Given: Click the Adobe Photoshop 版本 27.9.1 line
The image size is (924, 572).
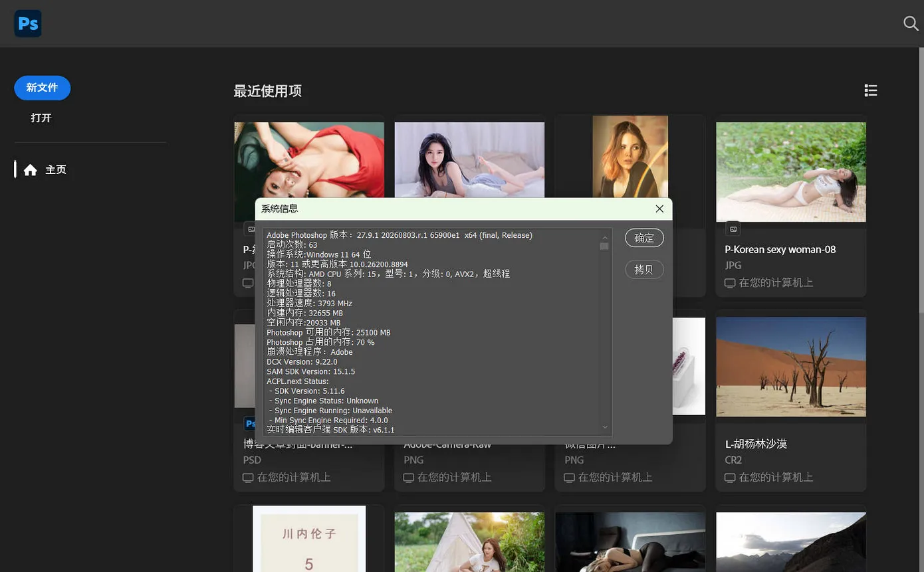Looking at the screenshot, I should (400, 235).
